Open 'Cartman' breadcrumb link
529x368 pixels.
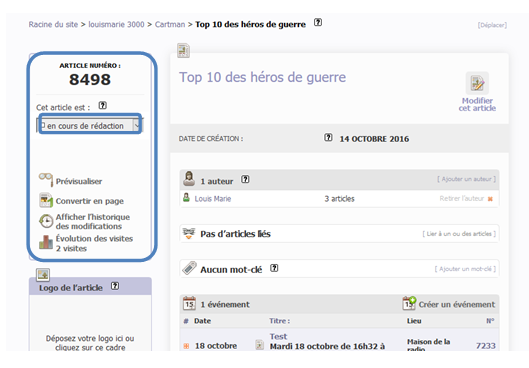point(170,25)
